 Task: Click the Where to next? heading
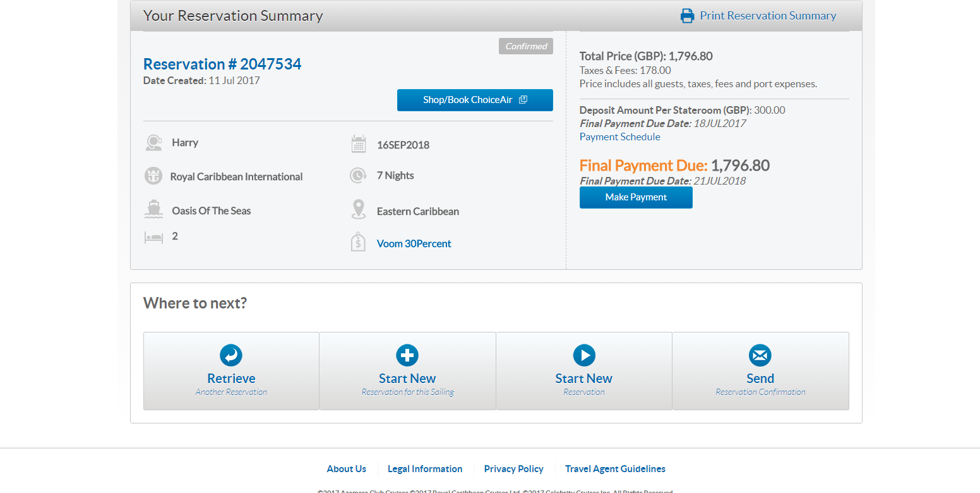195,303
